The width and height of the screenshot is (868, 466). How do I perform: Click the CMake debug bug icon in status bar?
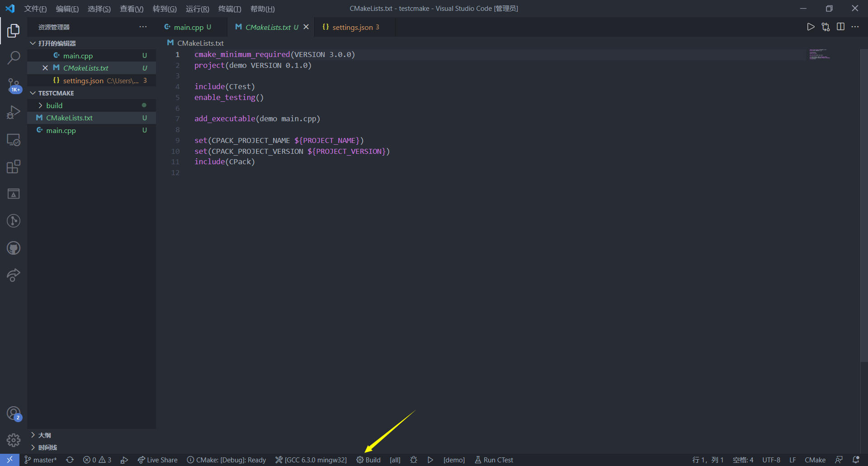tap(414, 460)
